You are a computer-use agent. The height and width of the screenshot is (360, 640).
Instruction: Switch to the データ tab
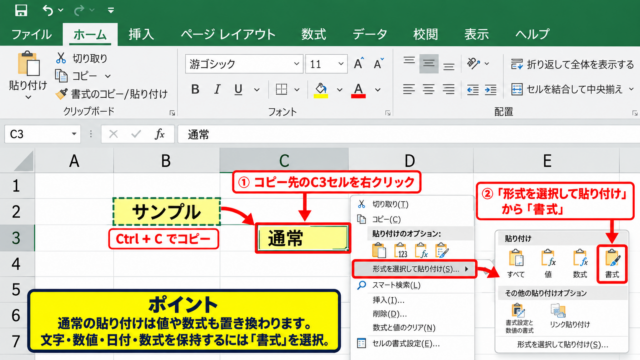(370, 34)
